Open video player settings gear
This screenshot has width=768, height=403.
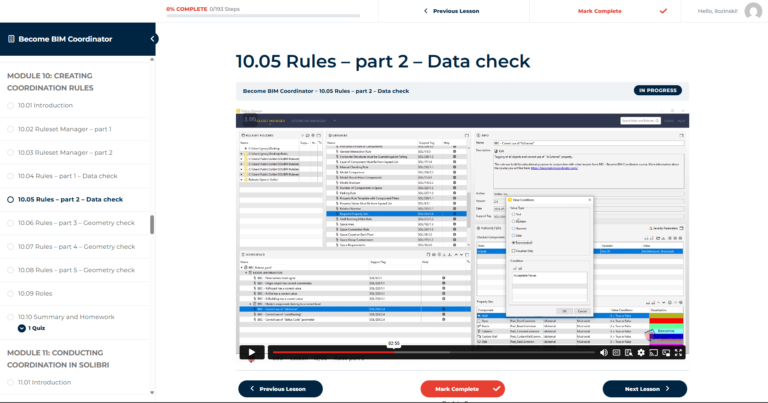point(642,353)
